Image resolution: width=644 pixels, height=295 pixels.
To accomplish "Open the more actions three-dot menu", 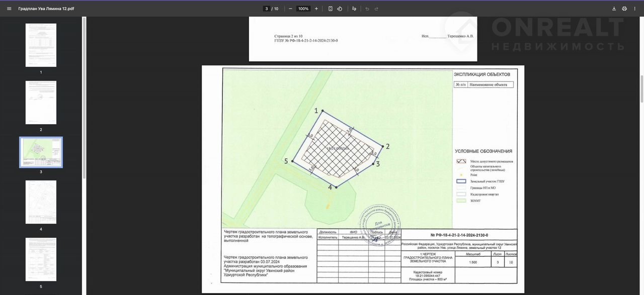I will (x=635, y=9).
